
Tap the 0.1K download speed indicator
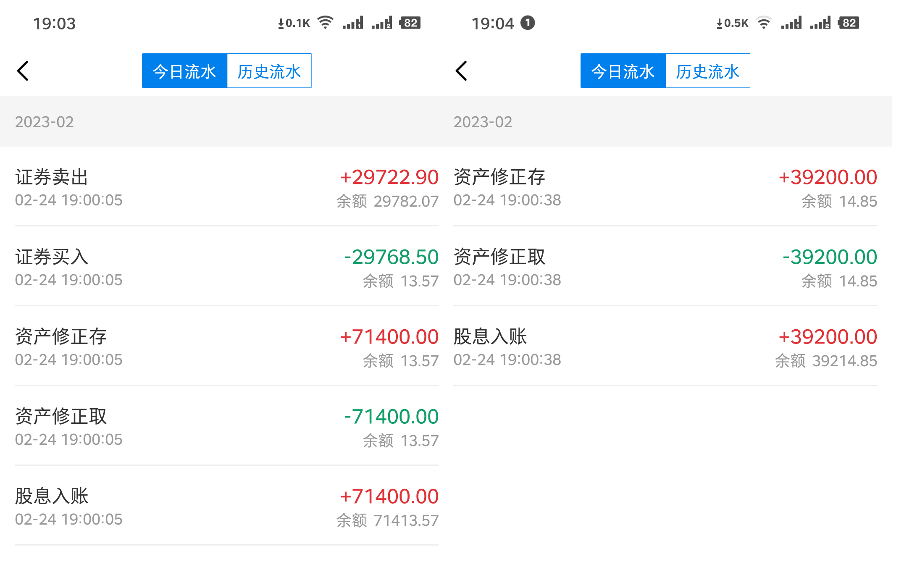click(x=294, y=23)
